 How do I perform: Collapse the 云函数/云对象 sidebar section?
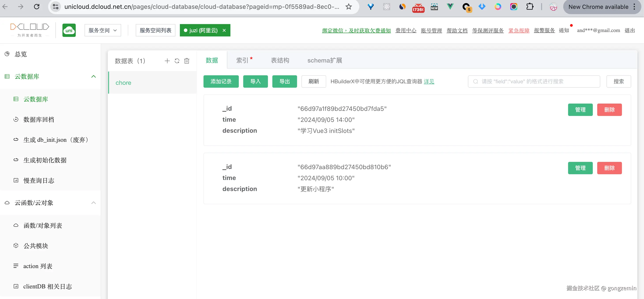click(x=94, y=203)
